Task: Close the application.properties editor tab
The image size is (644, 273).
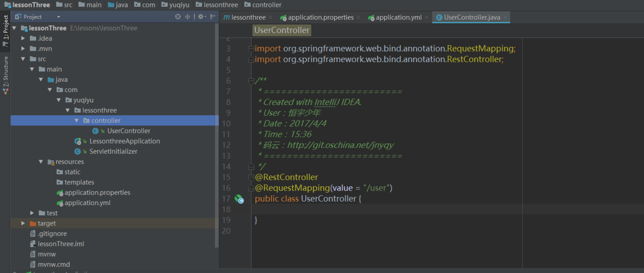Action: click(359, 18)
